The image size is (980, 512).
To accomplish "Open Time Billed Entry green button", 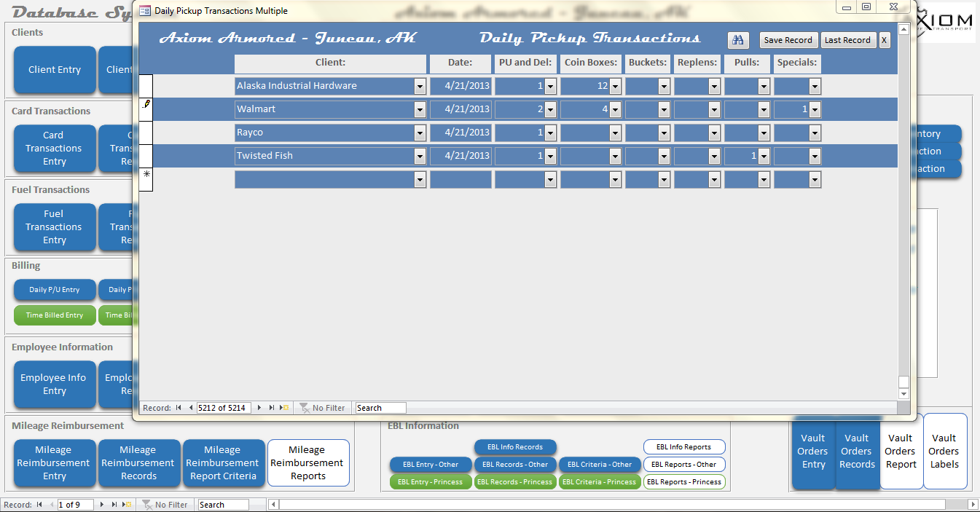I will pyautogui.click(x=55, y=315).
